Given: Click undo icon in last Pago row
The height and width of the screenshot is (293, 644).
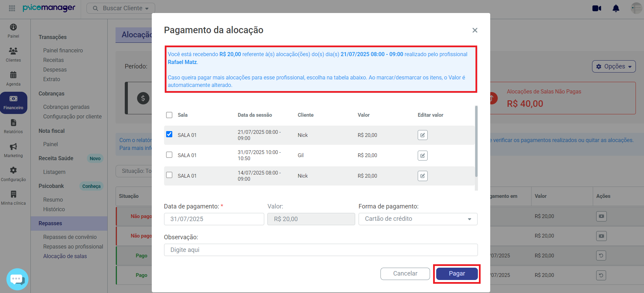Looking at the screenshot, I should 601,275.
